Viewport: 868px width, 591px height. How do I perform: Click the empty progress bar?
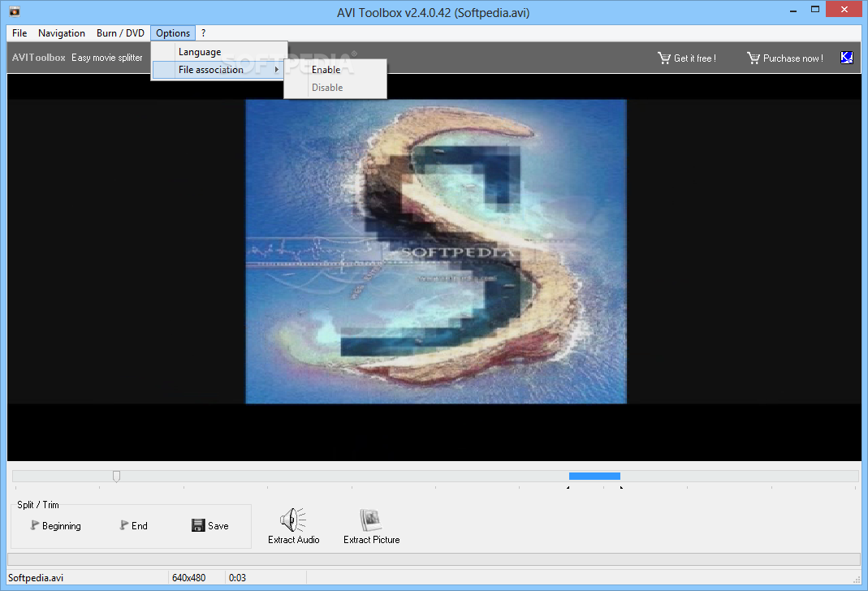pos(434,559)
